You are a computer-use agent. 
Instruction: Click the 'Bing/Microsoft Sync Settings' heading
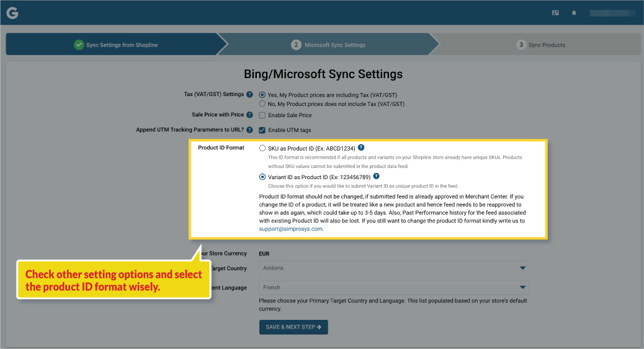point(323,74)
